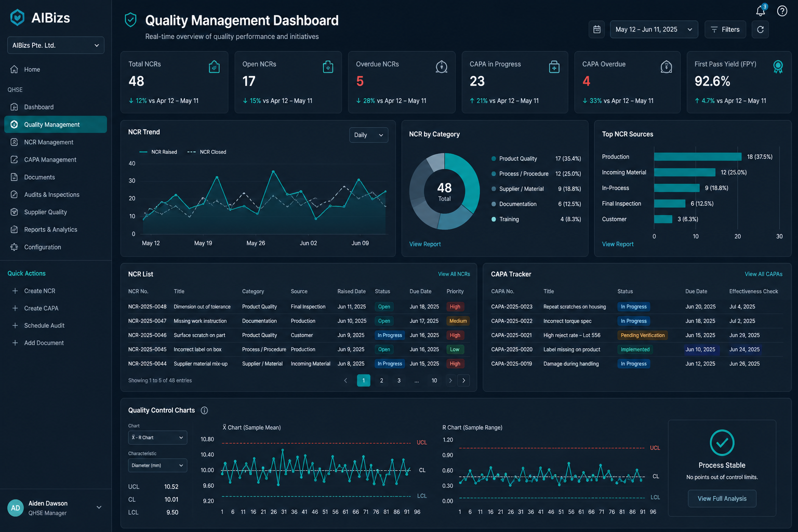
Task: Open View Report under NCR by Category
Action: [x=425, y=244]
